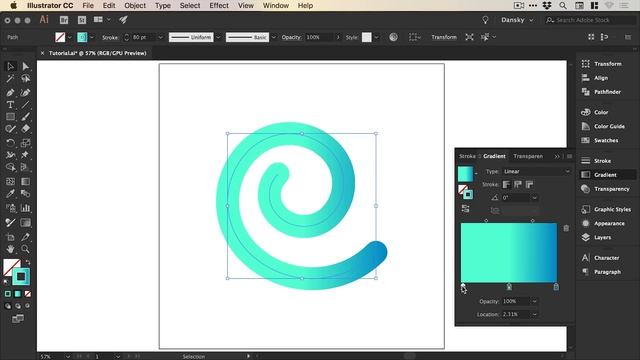
Task: Set toolbox fill mode to None
Action: point(28,294)
